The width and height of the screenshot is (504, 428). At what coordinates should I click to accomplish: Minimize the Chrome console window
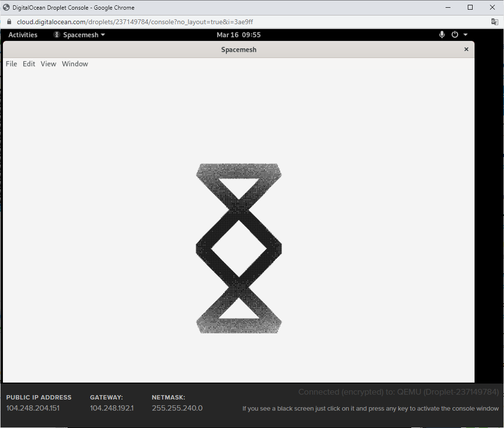click(448, 7)
